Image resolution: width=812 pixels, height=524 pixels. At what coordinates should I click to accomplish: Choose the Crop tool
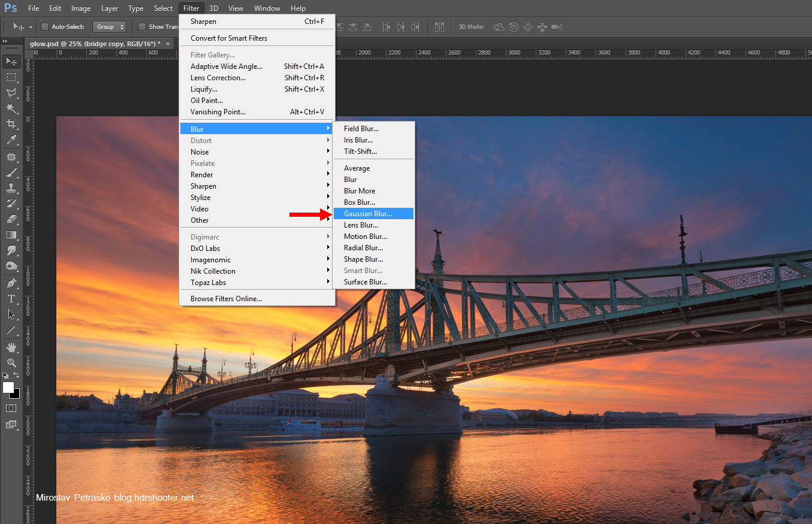pyautogui.click(x=11, y=124)
